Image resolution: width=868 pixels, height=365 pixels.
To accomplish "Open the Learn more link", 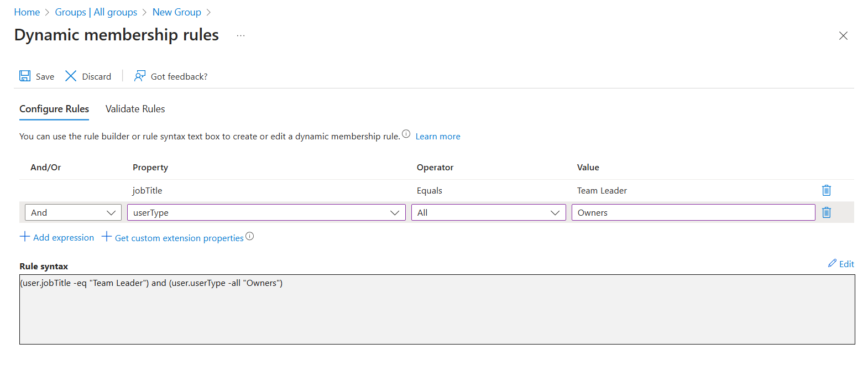I will pyautogui.click(x=437, y=137).
